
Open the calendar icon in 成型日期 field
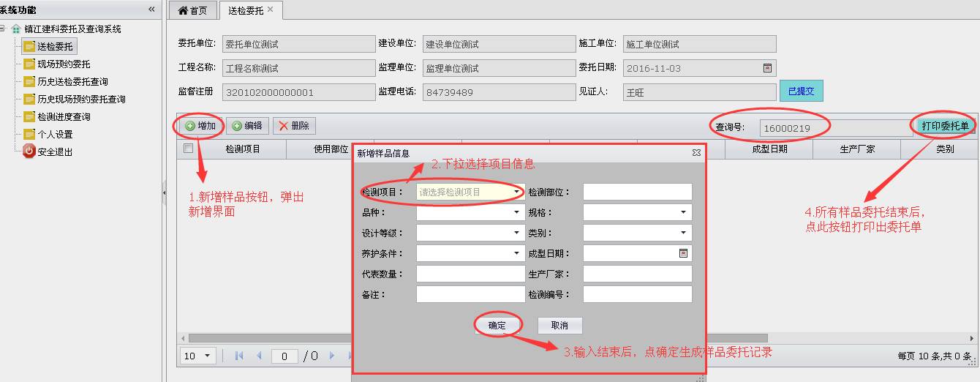(x=684, y=253)
